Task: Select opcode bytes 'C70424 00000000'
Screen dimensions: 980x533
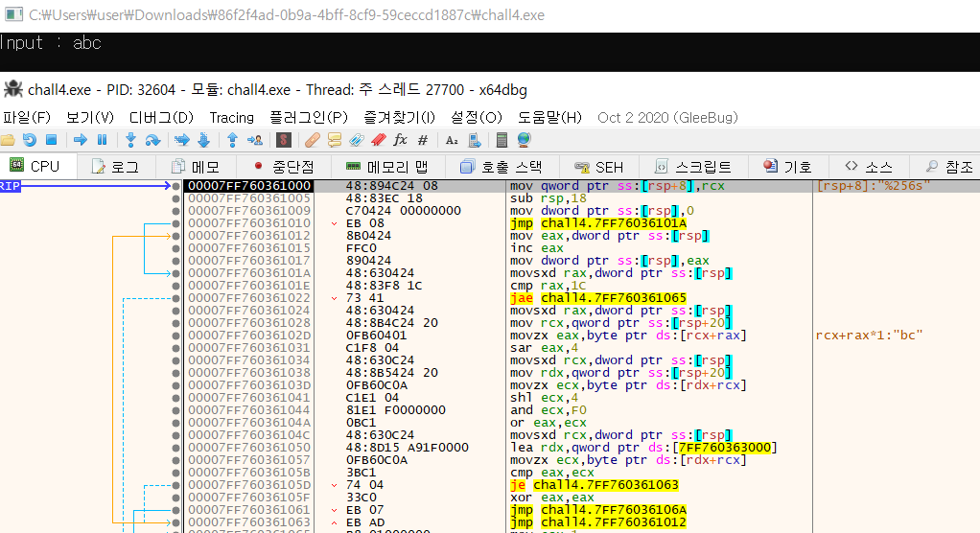Action: click(x=403, y=211)
